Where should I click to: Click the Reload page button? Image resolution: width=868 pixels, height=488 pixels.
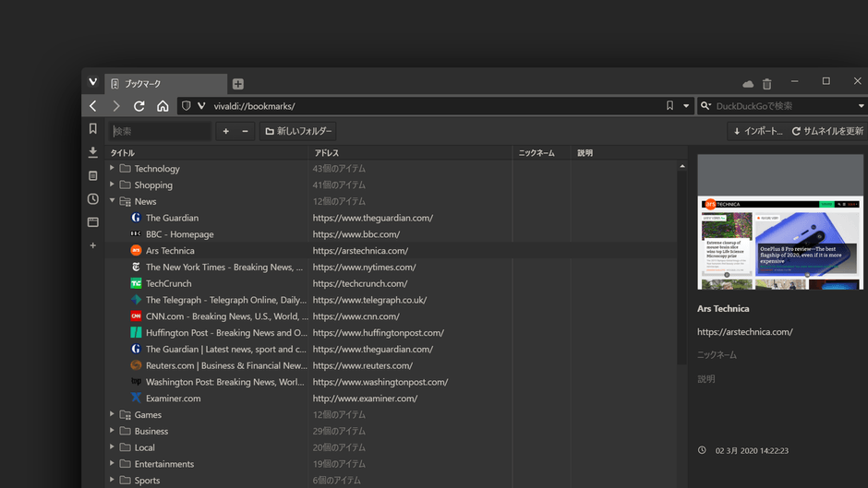pyautogui.click(x=139, y=106)
